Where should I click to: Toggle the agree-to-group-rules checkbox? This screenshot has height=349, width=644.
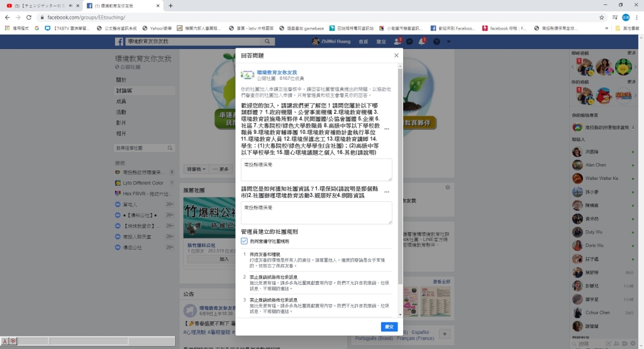[x=245, y=241]
